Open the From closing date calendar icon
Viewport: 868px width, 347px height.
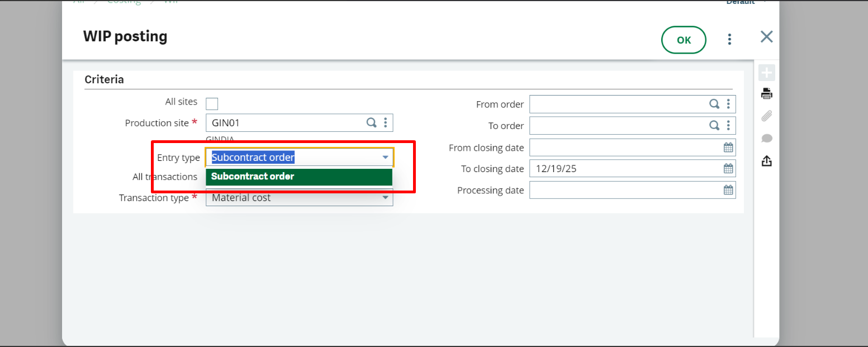point(728,148)
